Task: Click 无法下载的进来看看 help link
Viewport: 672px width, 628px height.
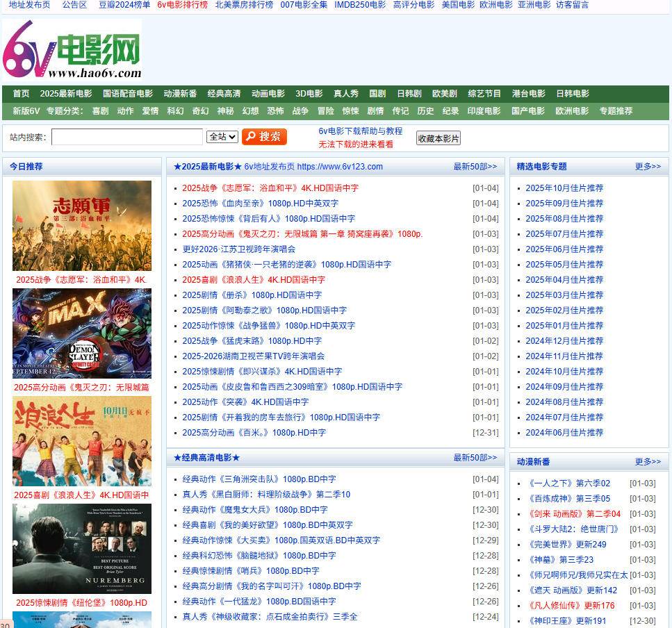Action: point(356,144)
